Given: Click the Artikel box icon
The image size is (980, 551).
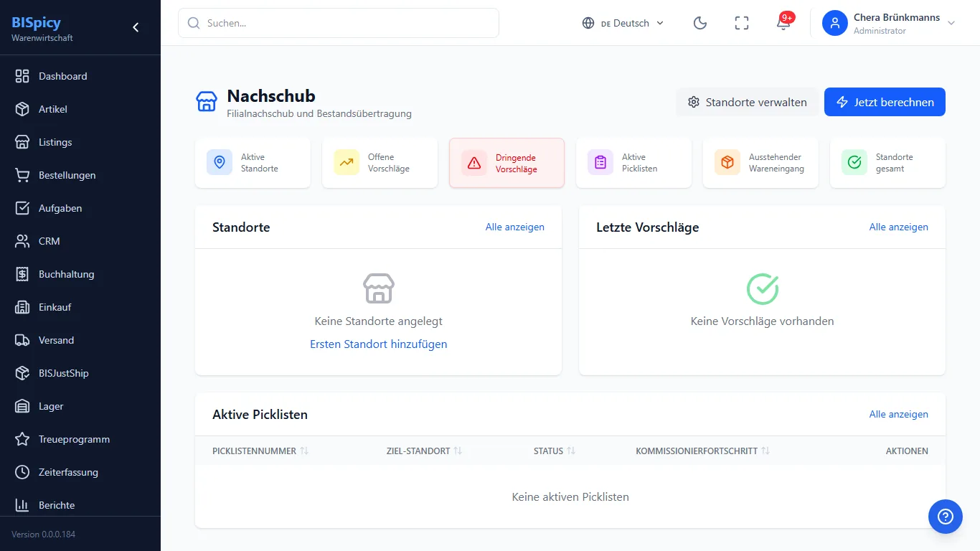Looking at the screenshot, I should tap(22, 109).
